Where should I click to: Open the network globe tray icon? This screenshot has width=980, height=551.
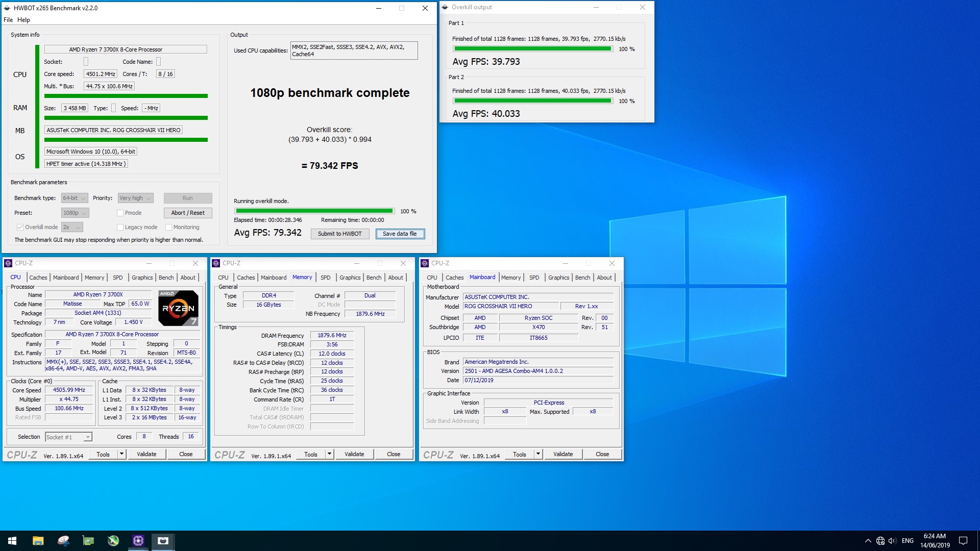[880, 541]
